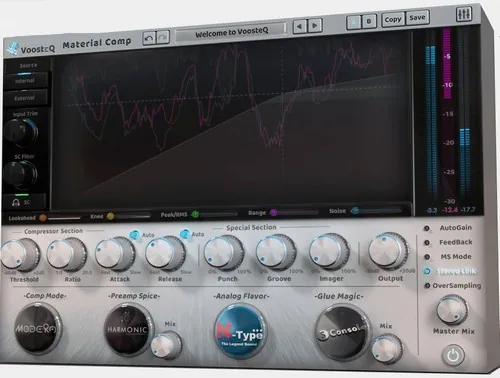Select the Internal source tab
The width and height of the screenshot is (500, 378).
point(25,81)
